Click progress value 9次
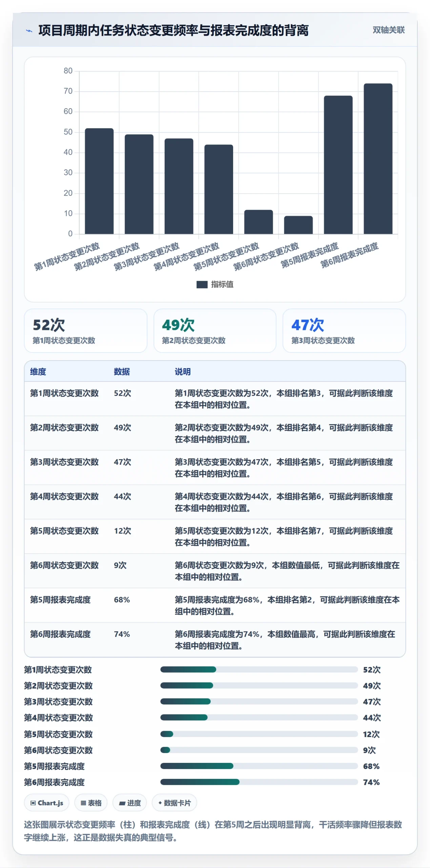430x868 pixels. pyautogui.click(x=369, y=750)
